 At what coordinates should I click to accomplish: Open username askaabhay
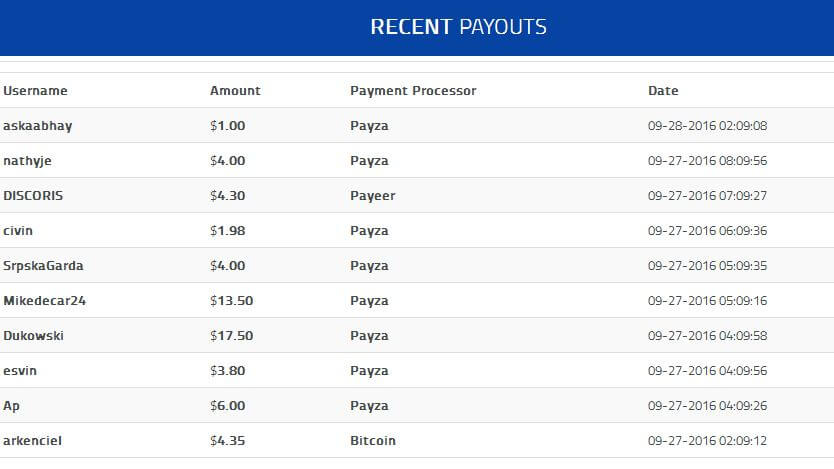point(38,126)
